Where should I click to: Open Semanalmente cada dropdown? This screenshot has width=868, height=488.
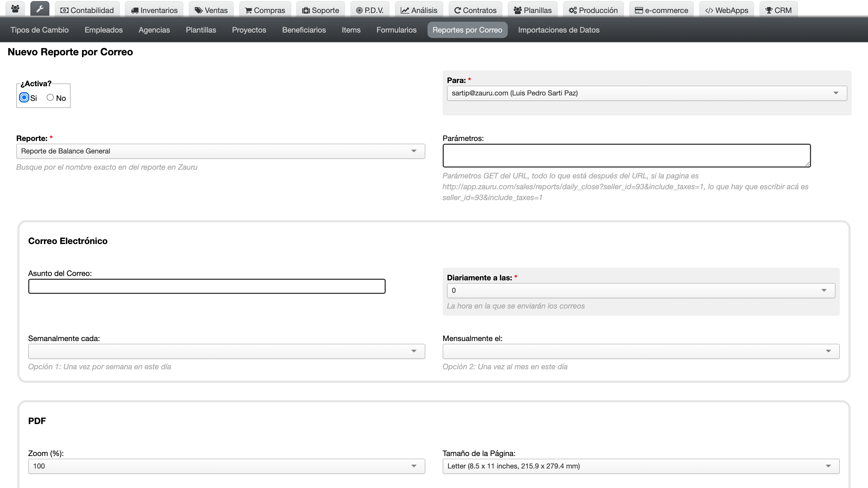point(226,351)
